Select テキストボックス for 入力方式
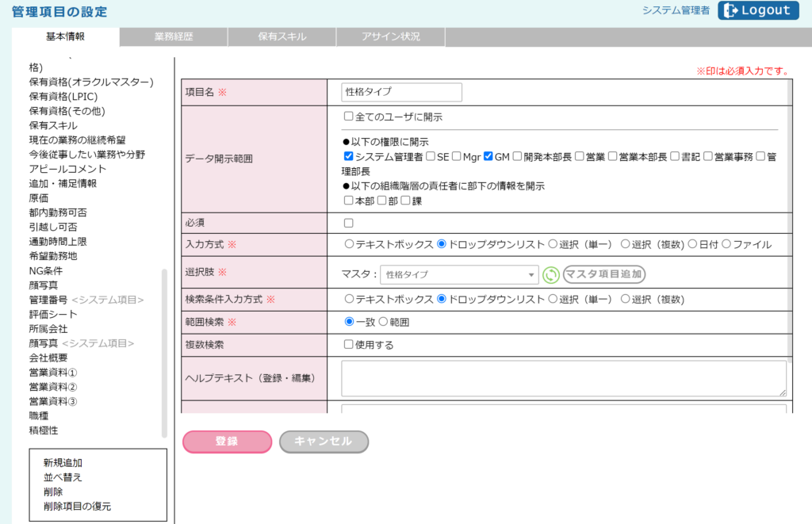This screenshot has width=812, height=524. (x=348, y=244)
